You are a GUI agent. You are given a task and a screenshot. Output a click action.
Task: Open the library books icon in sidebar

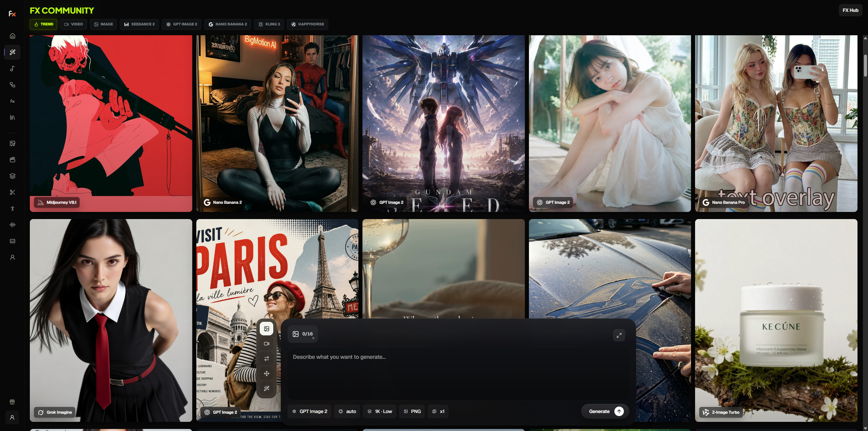[x=13, y=117]
